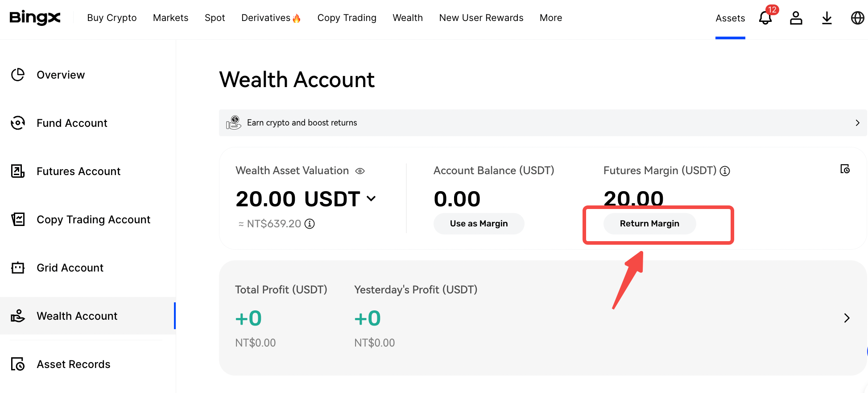Select Copy Trading Account in sidebar
This screenshot has height=393, width=868.
pos(93,220)
